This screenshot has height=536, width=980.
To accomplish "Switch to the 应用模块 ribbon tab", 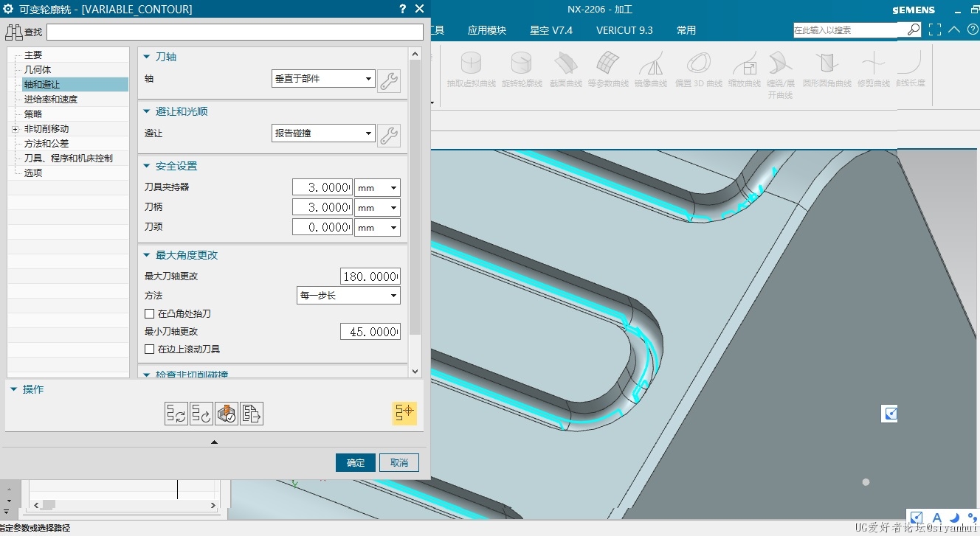I will tap(487, 30).
